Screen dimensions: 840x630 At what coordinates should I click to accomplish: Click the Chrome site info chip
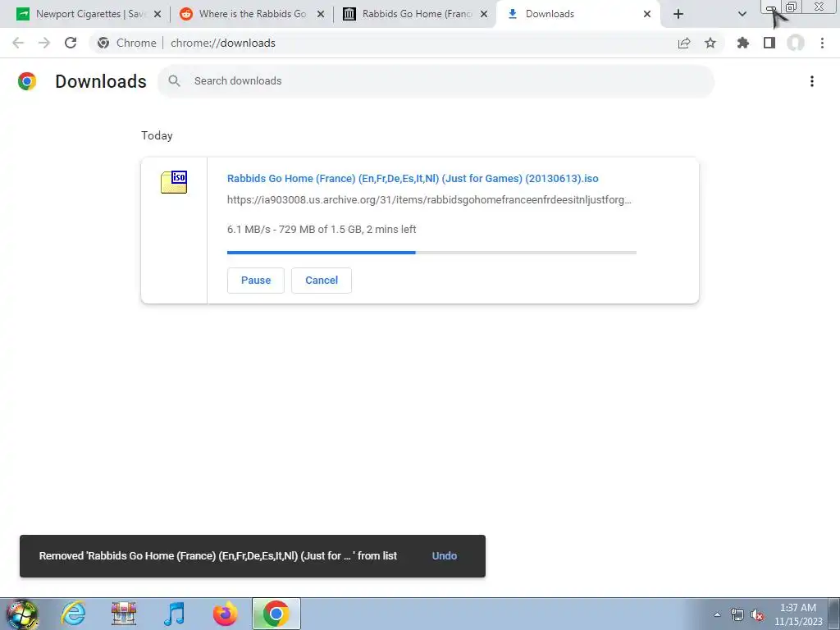pos(127,43)
